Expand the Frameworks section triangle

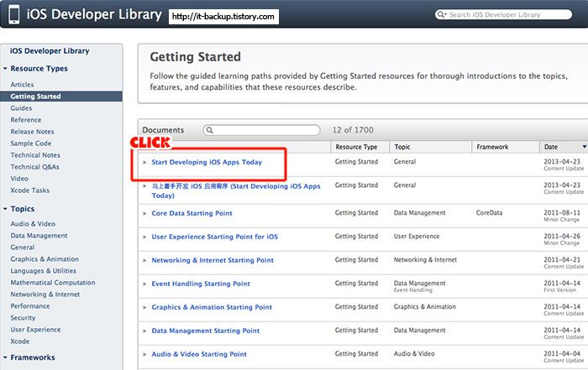5,357
